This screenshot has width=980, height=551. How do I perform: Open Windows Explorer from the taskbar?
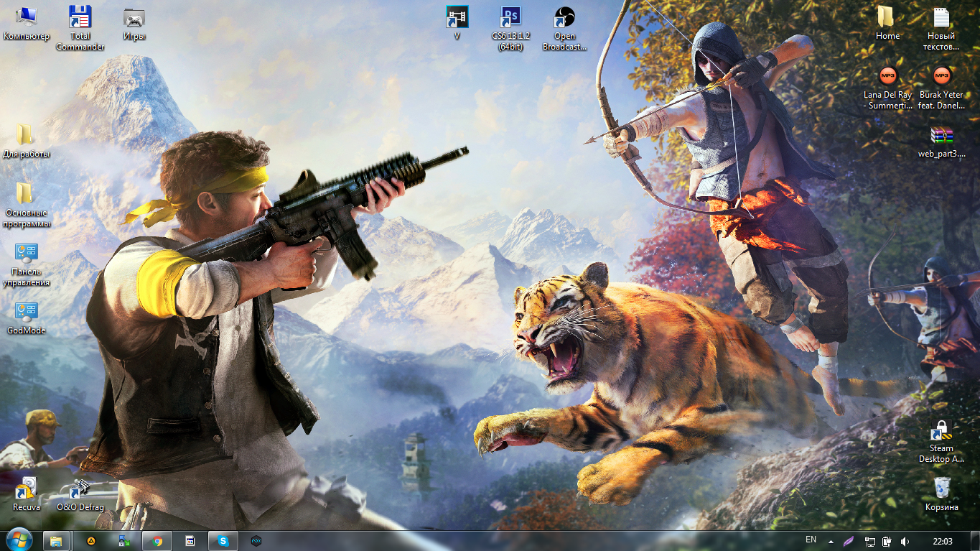point(56,541)
